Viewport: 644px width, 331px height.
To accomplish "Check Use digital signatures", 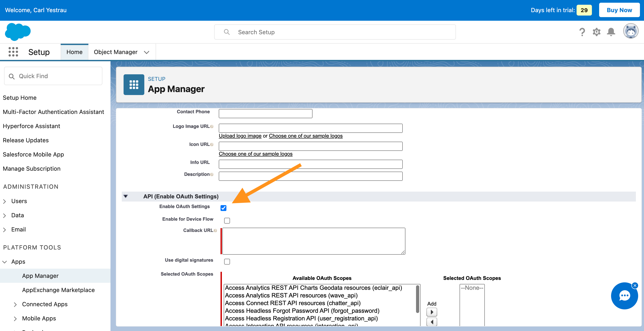I will [227, 262].
